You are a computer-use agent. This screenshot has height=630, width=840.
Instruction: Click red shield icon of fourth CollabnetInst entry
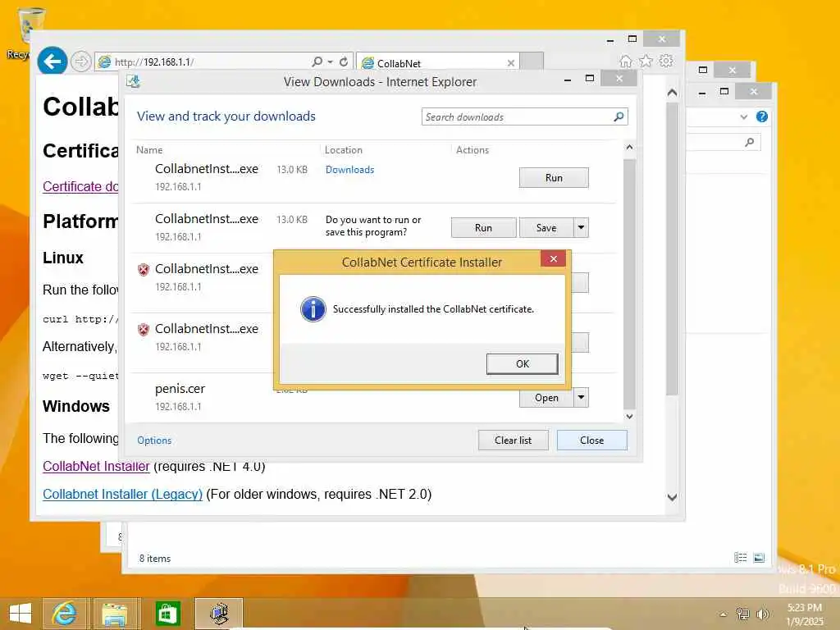pyautogui.click(x=143, y=330)
